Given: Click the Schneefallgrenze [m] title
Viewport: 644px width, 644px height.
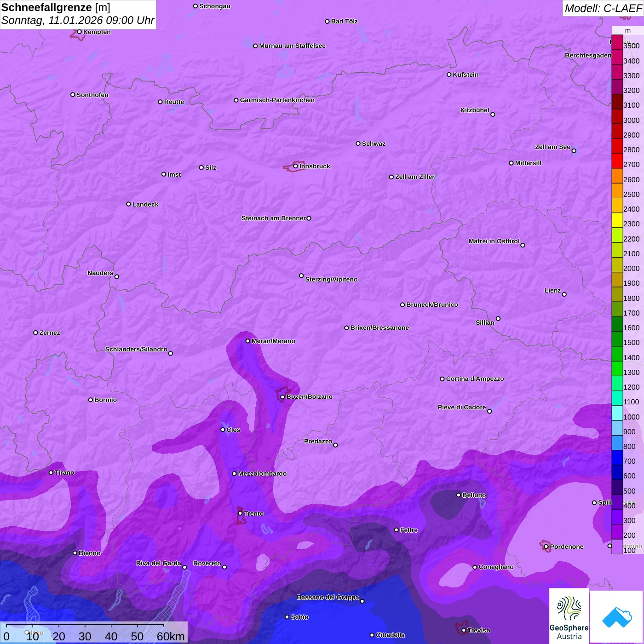Looking at the screenshot, I should coord(56,7).
